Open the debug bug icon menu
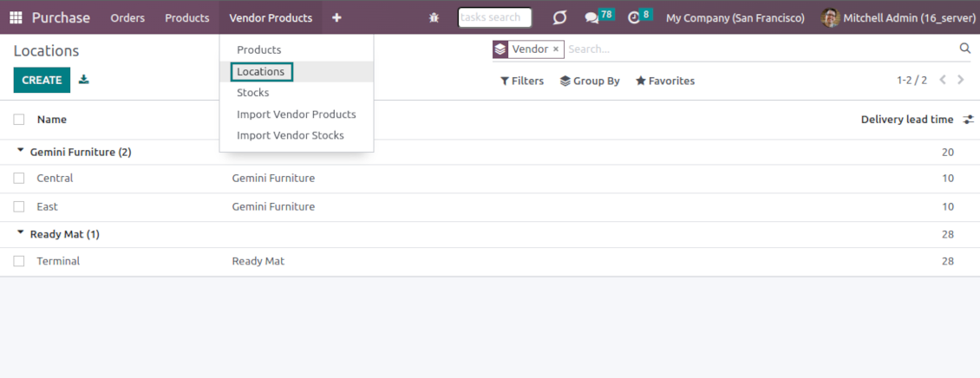Viewport: 980px width, 378px height. (x=434, y=17)
